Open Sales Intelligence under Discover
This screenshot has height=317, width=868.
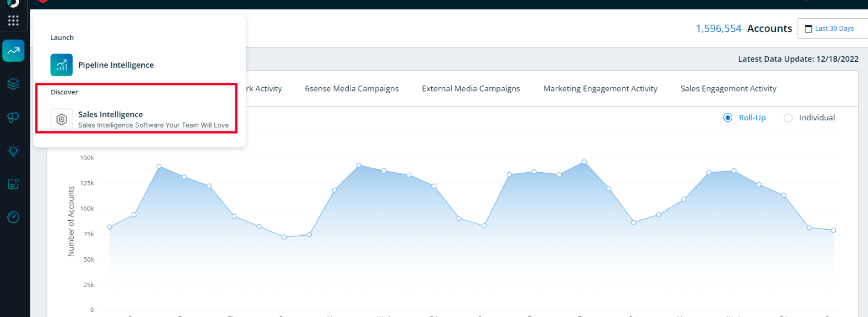[111, 115]
